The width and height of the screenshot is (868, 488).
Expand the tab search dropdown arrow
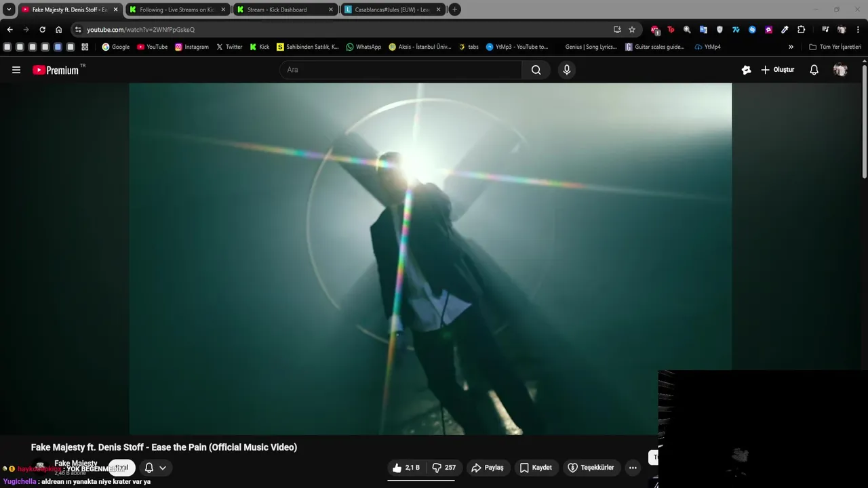(x=9, y=9)
